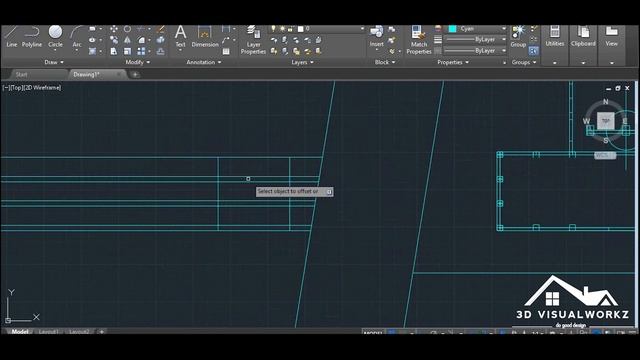
Task: Click the Erase tool in Modify panel
Action: point(160,29)
